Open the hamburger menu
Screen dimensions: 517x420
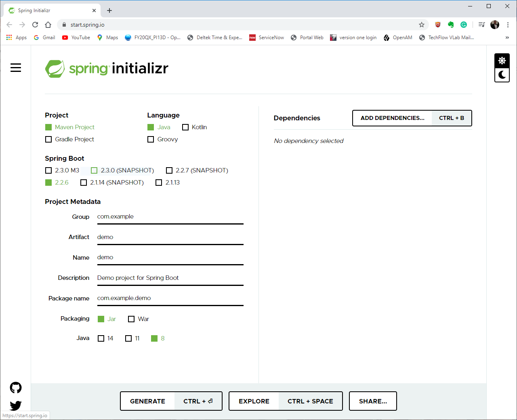tap(16, 67)
